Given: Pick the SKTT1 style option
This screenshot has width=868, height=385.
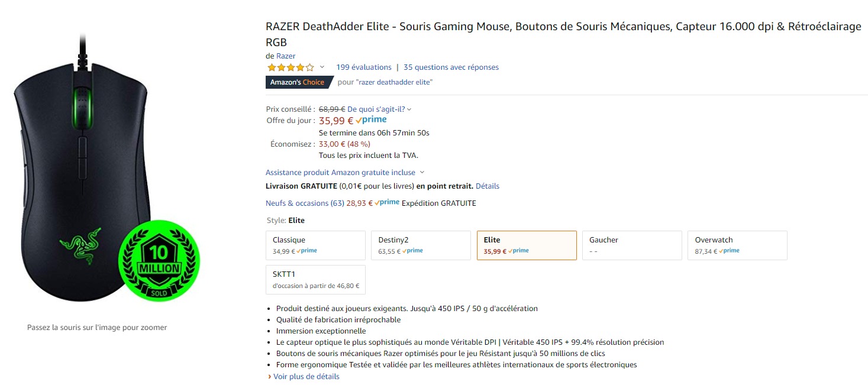Looking at the screenshot, I should [x=315, y=279].
